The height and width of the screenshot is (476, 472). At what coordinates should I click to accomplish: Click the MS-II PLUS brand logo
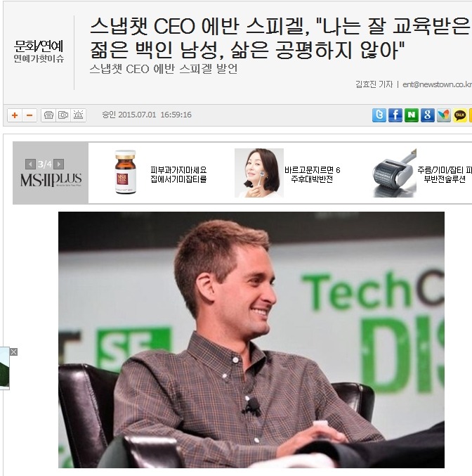tap(51, 180)
